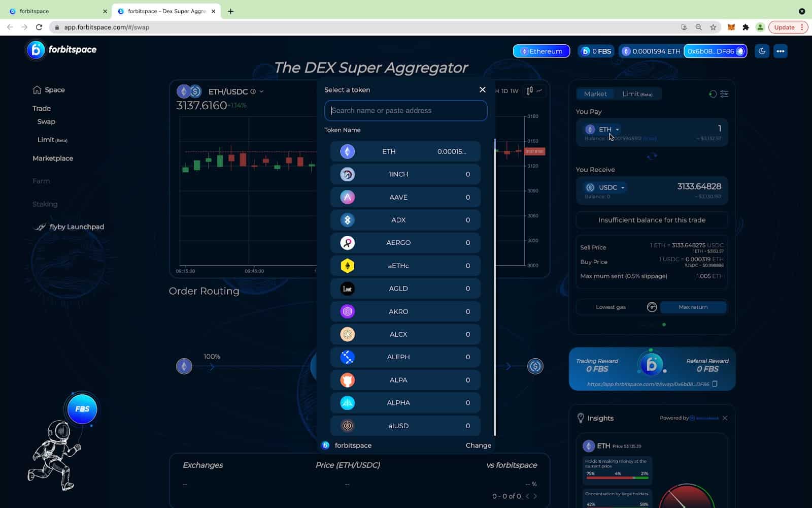Open Space in the sidebar

click(49, 90)
